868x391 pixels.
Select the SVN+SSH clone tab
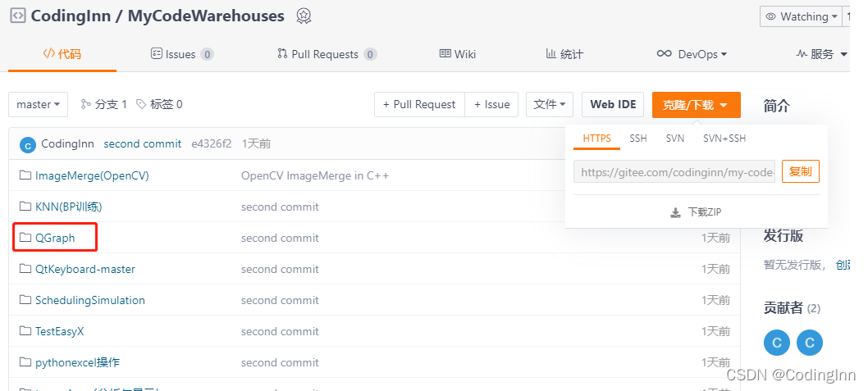(x=724, y=139)
